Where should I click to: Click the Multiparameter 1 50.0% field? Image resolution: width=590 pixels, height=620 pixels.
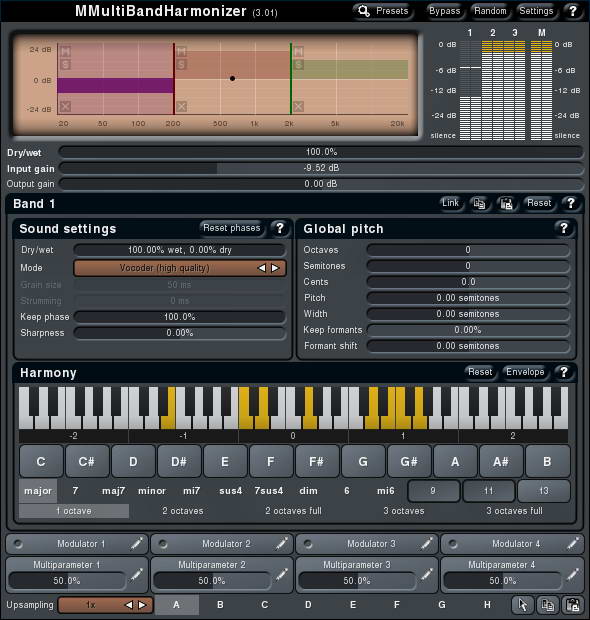click(66, 581)
